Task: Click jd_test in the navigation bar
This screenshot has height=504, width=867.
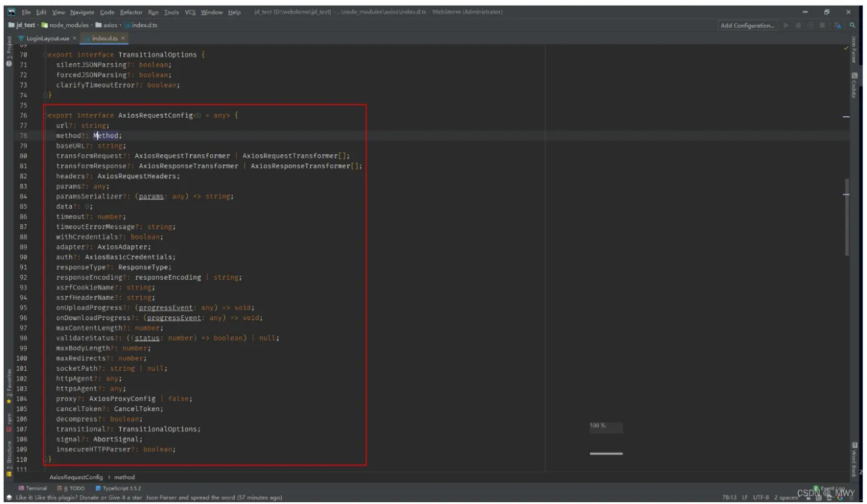Action: [21, 25]
